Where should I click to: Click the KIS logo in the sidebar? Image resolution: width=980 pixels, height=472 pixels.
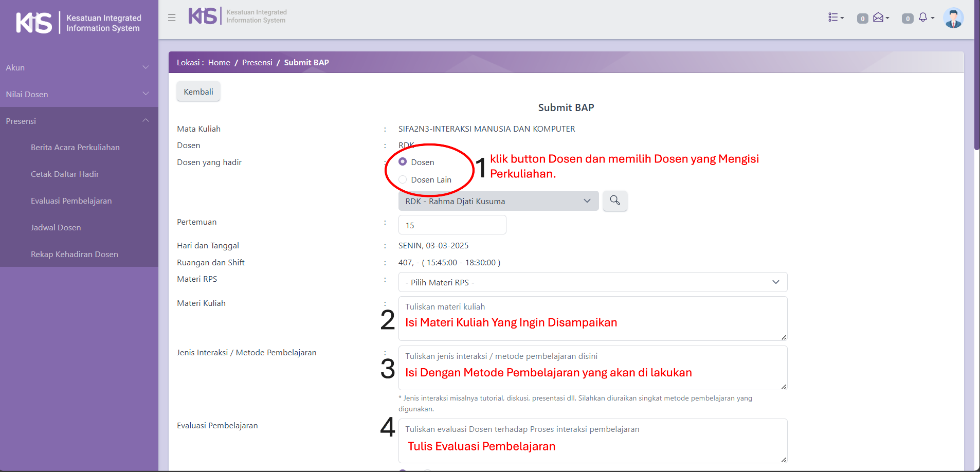pos(34,23)
